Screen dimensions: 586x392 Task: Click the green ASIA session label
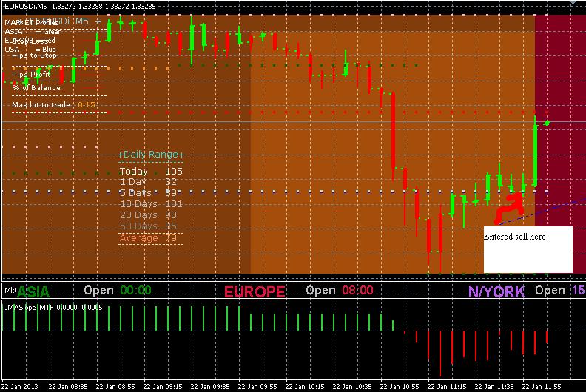33,291
